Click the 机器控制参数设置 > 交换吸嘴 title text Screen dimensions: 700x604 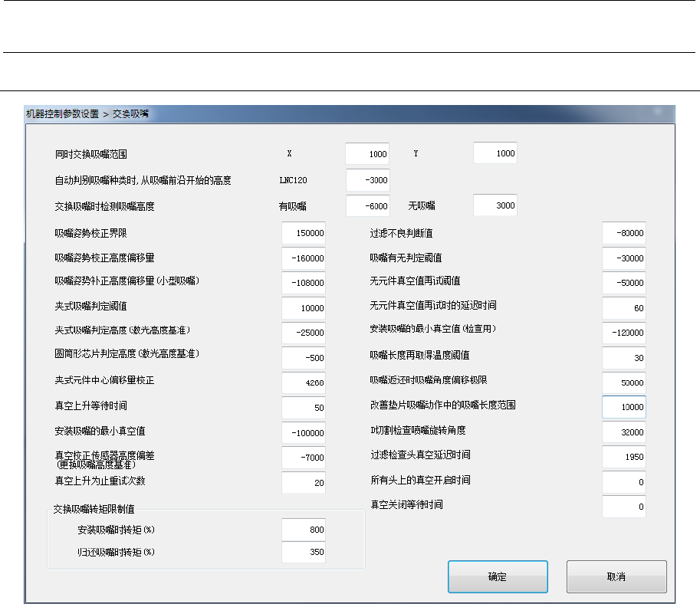click(87, 114)
